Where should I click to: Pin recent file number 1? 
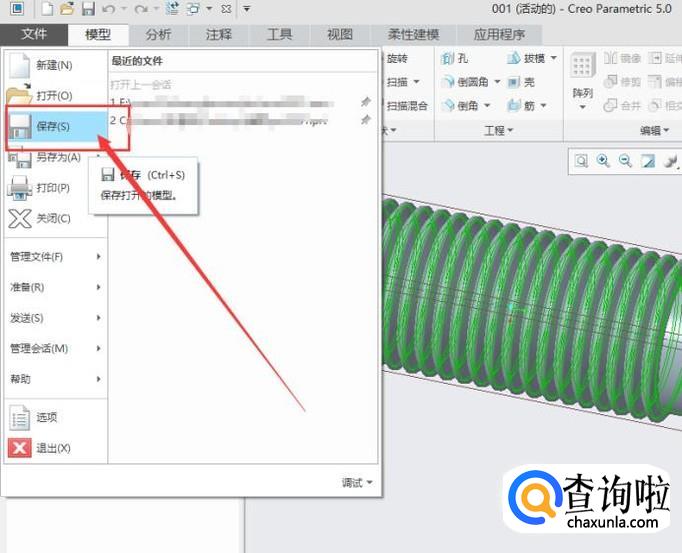point(366,102)
